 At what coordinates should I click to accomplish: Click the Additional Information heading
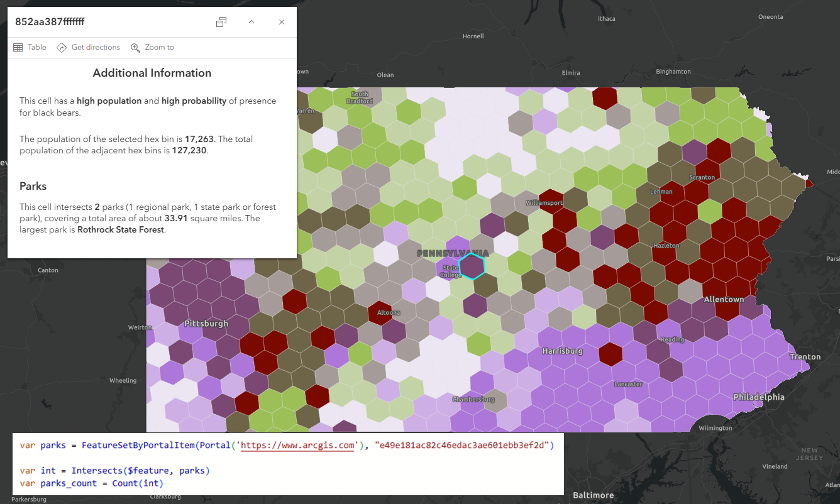[x=152, y=73]
